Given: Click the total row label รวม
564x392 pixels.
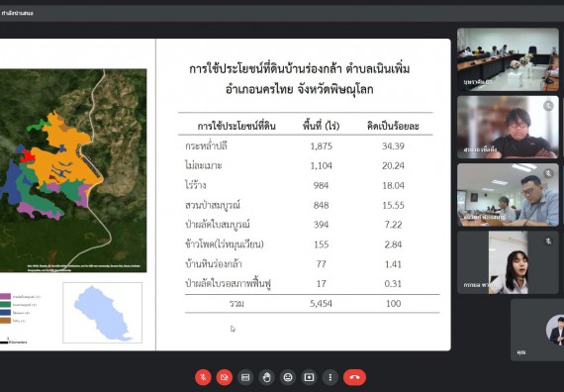Looking at the screenshot, I should click(x=236, y=304).
